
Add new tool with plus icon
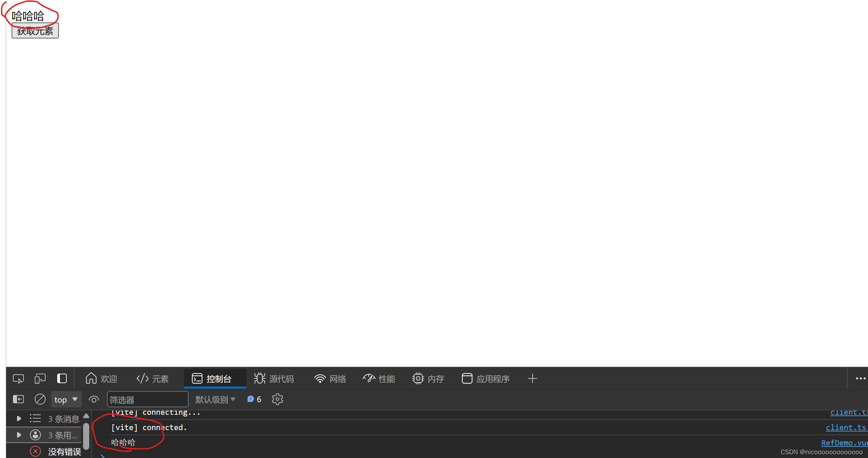[x=532, y=378]
